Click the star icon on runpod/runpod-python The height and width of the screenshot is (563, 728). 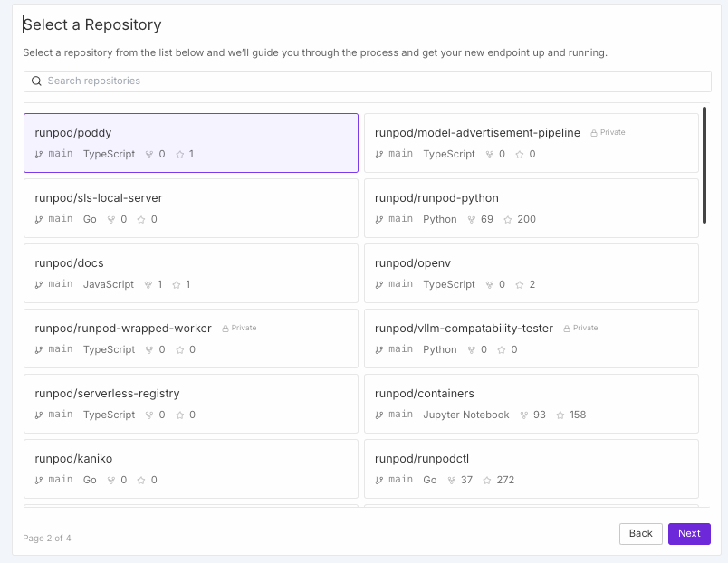508,220
